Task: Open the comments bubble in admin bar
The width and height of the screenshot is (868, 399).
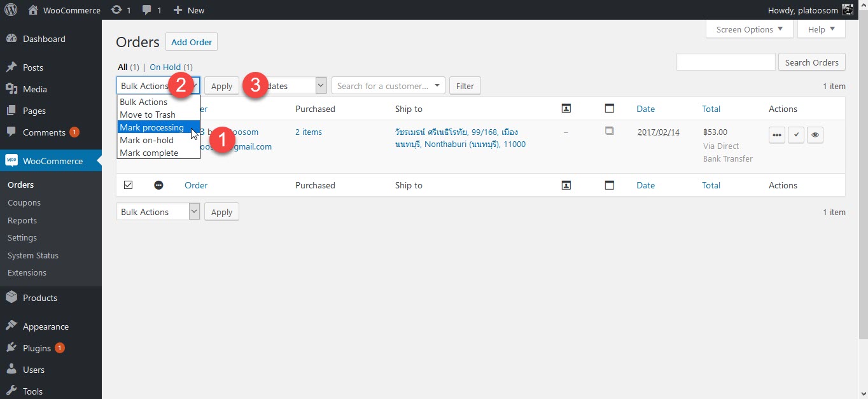Action: pyautogui.click(x=147, y=10)
